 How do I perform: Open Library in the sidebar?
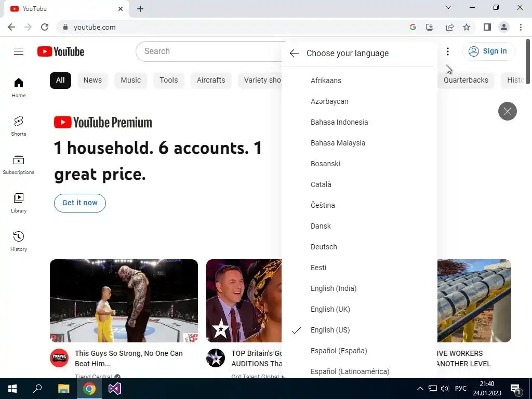pos(19,203)
